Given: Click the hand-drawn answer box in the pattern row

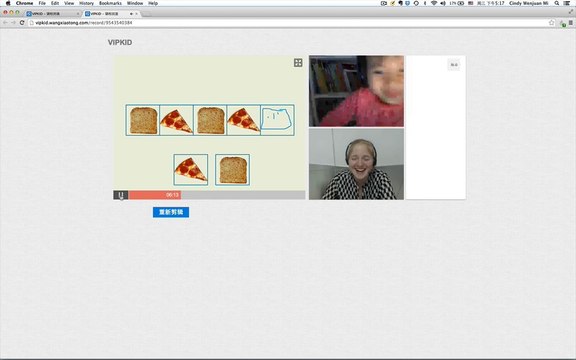Looking at the screenshot, I should click(x=277, y=120).
